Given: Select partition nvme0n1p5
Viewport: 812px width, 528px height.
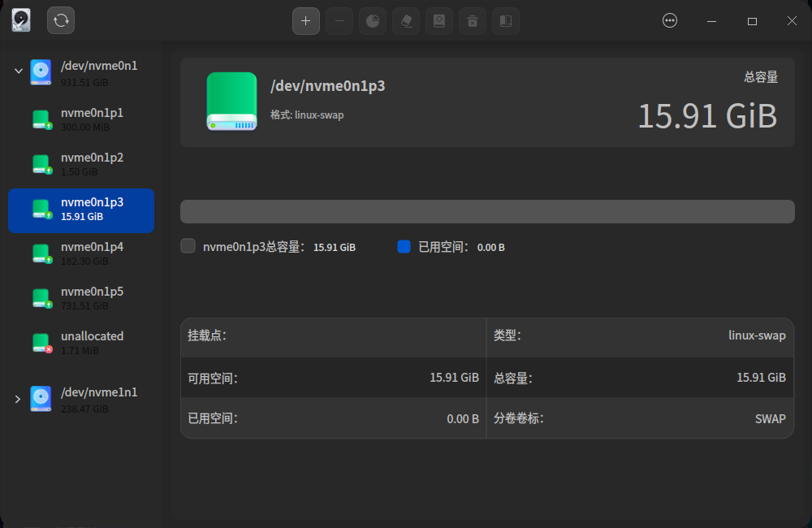Looking at the screenshot, I should coord(81,298).
